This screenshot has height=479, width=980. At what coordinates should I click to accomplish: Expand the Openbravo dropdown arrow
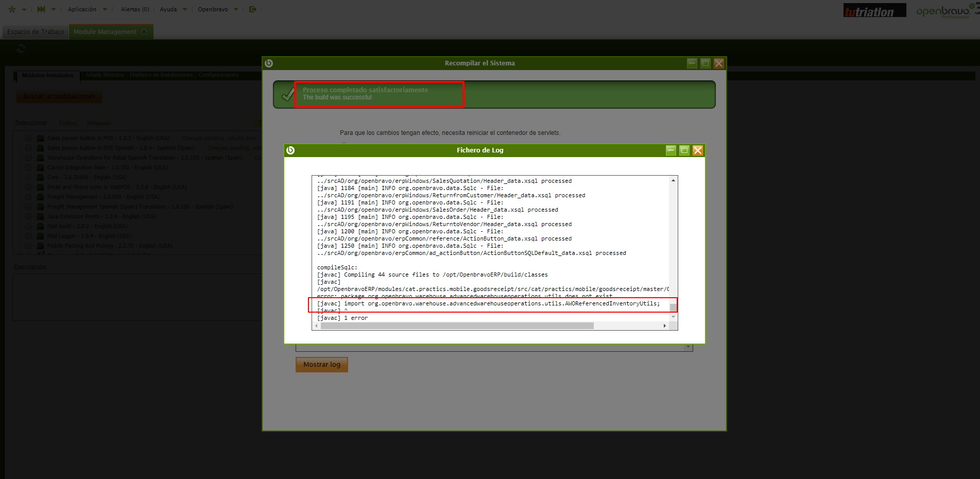pyautogui.click(x=236, y=9)
